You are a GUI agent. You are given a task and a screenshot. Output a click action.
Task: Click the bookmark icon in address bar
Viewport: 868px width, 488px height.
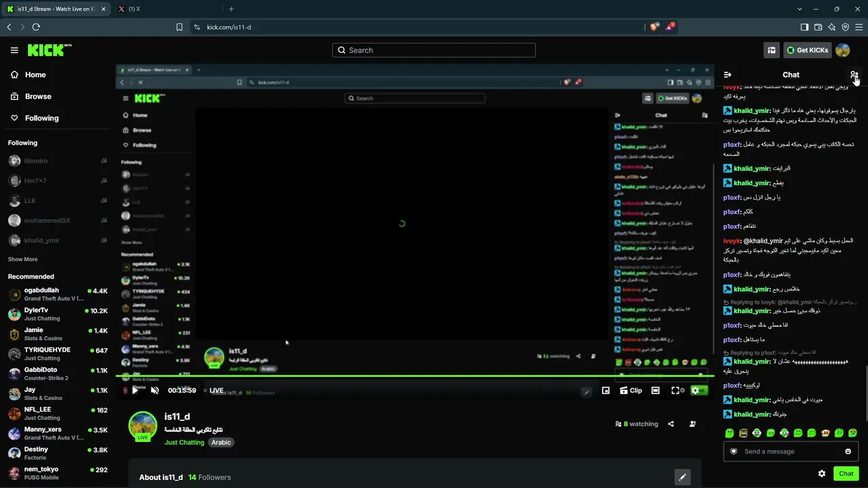coord(179,27)
